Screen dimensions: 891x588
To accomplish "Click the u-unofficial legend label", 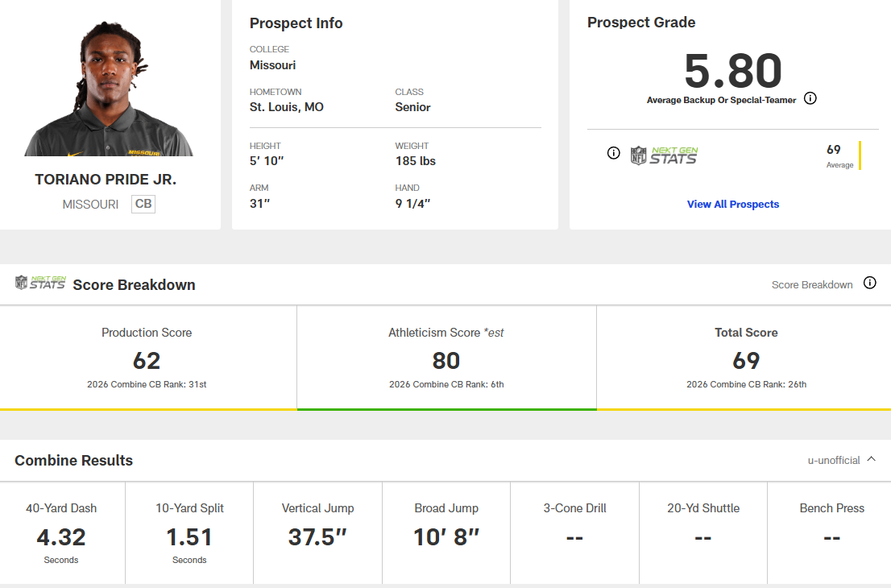I will pos(834,461).
